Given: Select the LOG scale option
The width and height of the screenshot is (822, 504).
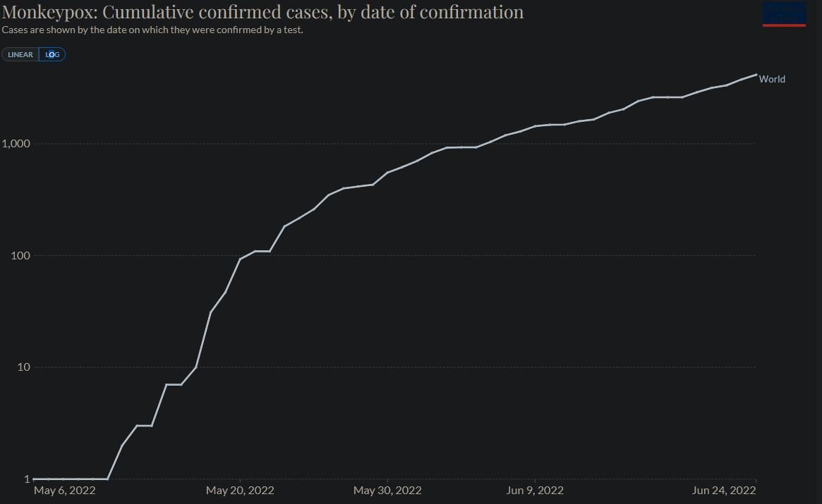Looking at the screenshot, I should tap(52, 55).
